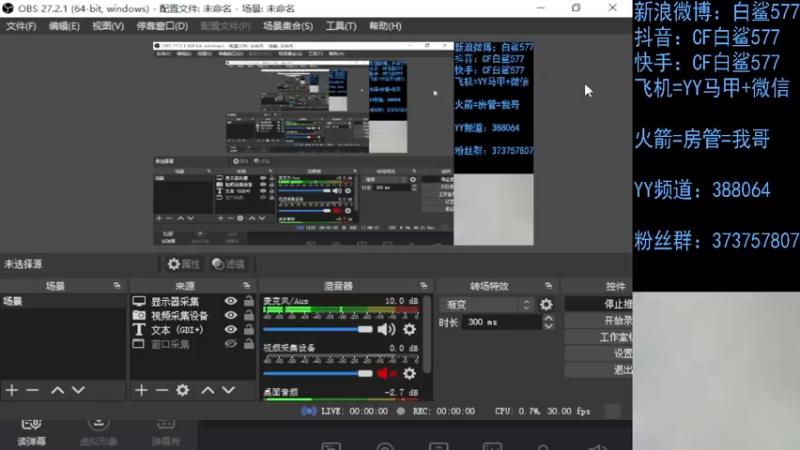This screenshot has width=800, height=450.
Task: Click the 混音器 vertical scrollbar
Action: [427, 334]
